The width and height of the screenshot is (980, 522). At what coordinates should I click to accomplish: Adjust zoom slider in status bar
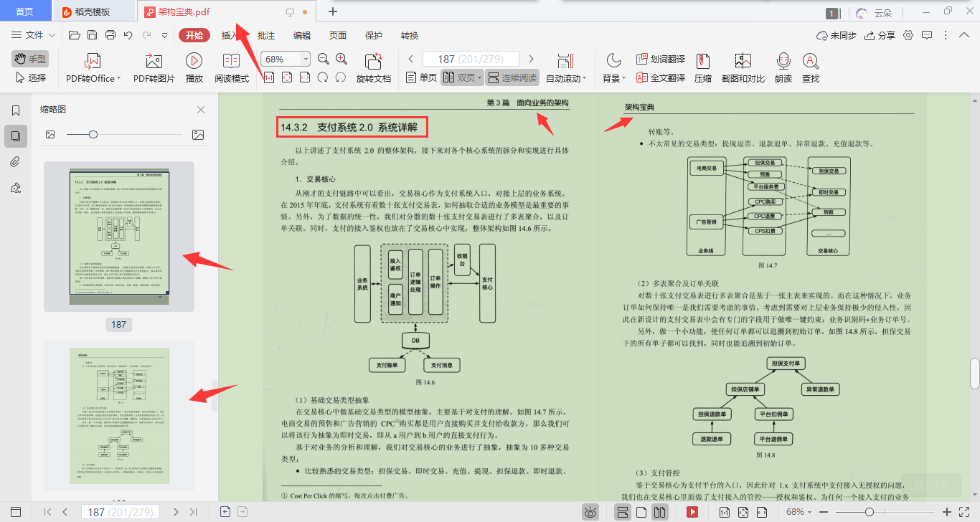pos(870,512)
